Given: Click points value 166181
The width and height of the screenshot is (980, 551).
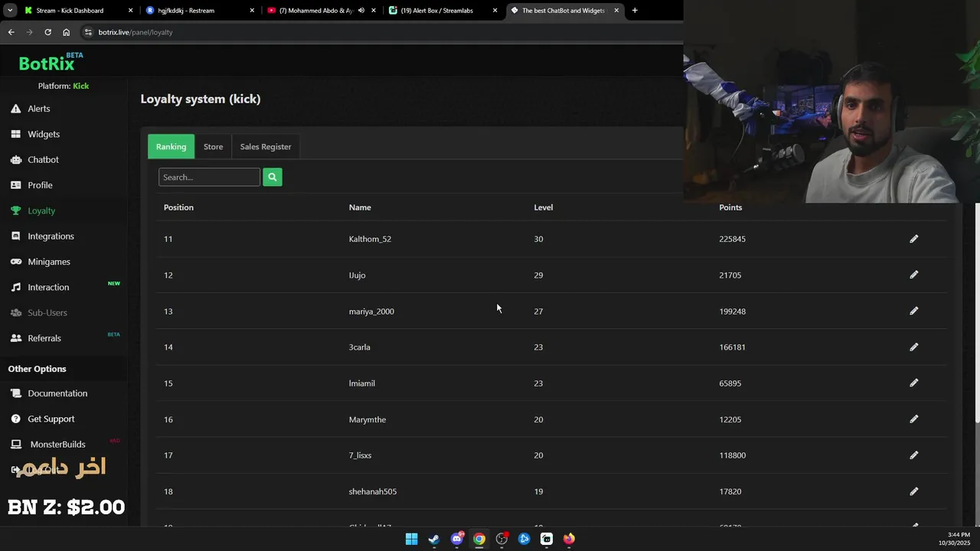Looking at the screenshot, I should pyautogui.click(x=732, y=347).
